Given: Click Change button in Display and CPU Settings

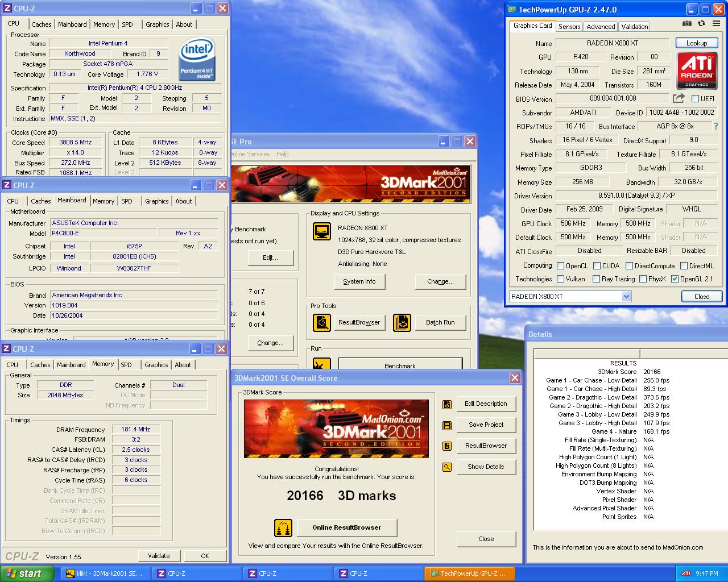Looking at the screenshot, I should pos(440,282).
